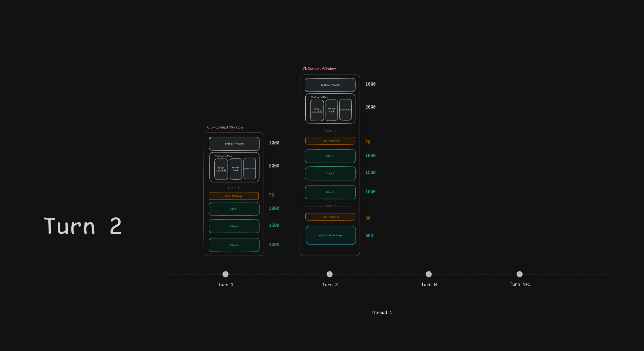Click the Turn 1 timeline dot
The width and height of the screenshot is (644, 351).
[x=225, y=274]
